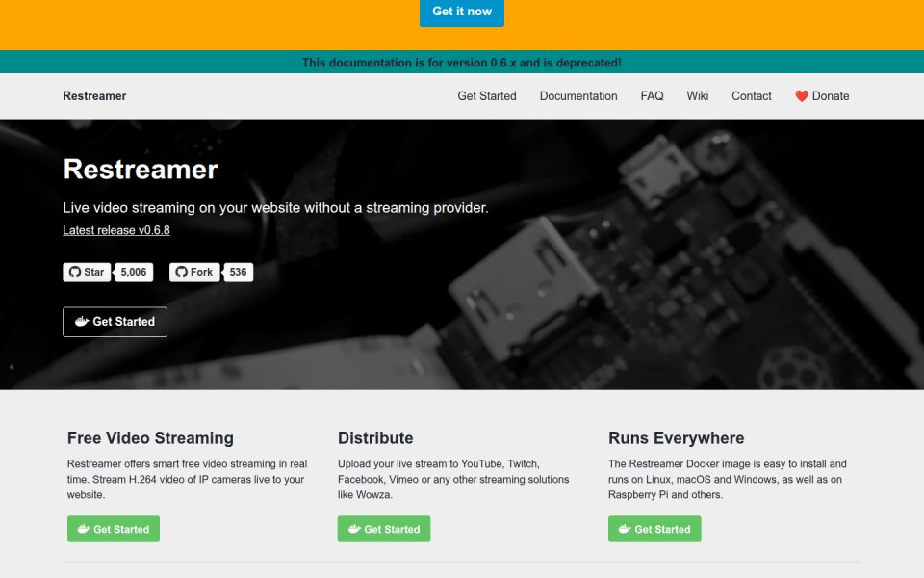Click whale icon in Runs Everywhere button

(x=625, y=529)
